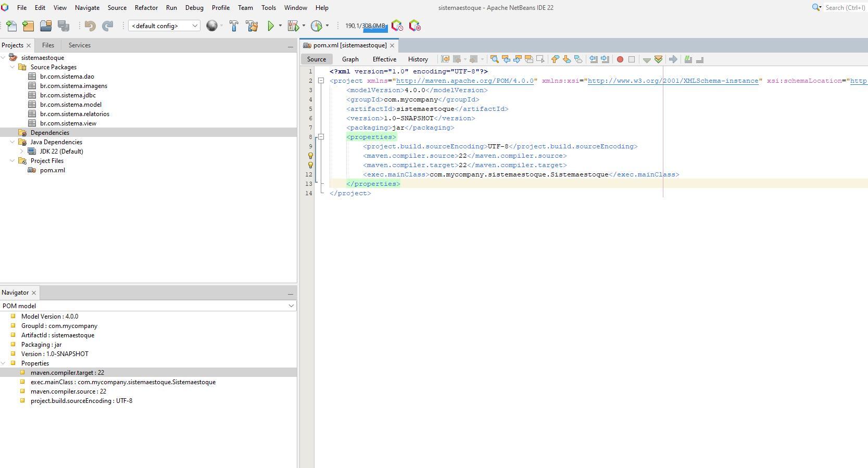
Task: Click Previous Bookmark icon
Action: pyautogui.click(x=555, y=59)
